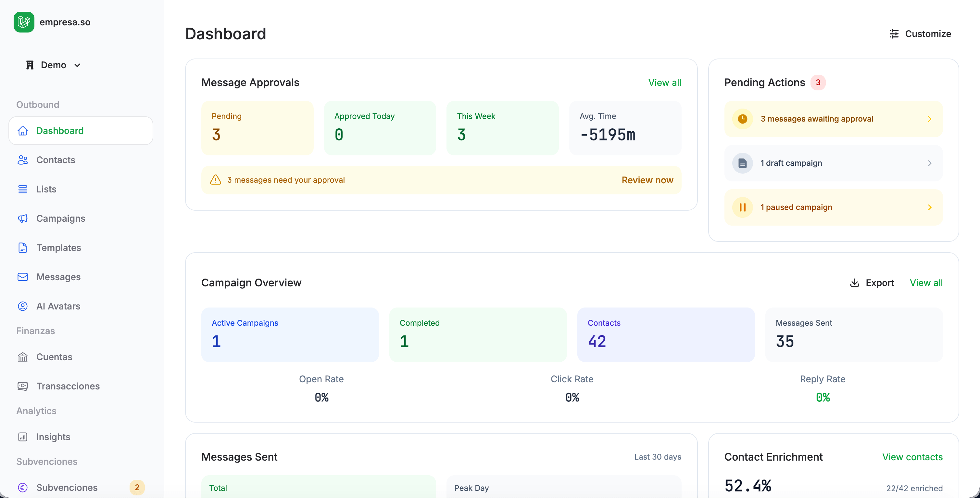Viewport: 980px width, 498px height.
Task: Click the Messages envelope icon
Action: (x=23, y=277)
